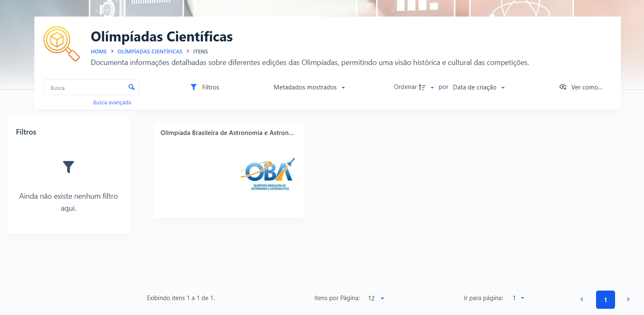Click the sort direction icon beside Ordenar

(x=422, y=87)
